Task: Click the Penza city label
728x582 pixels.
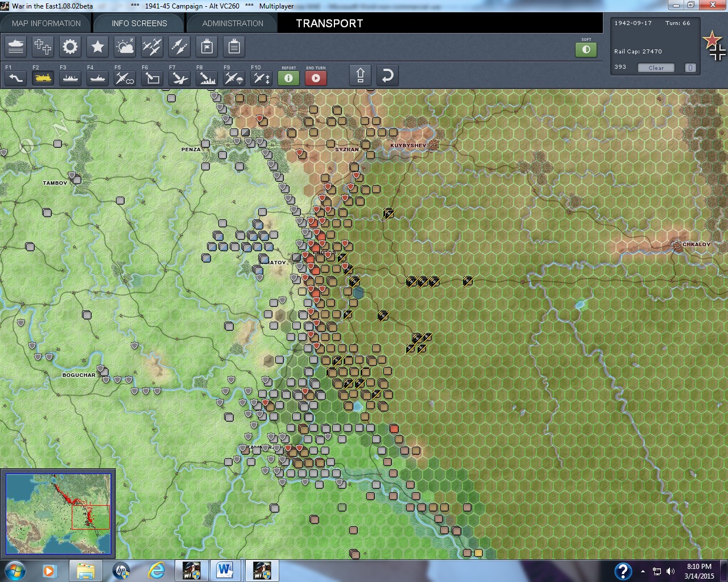Action: (x=191, y=149)
